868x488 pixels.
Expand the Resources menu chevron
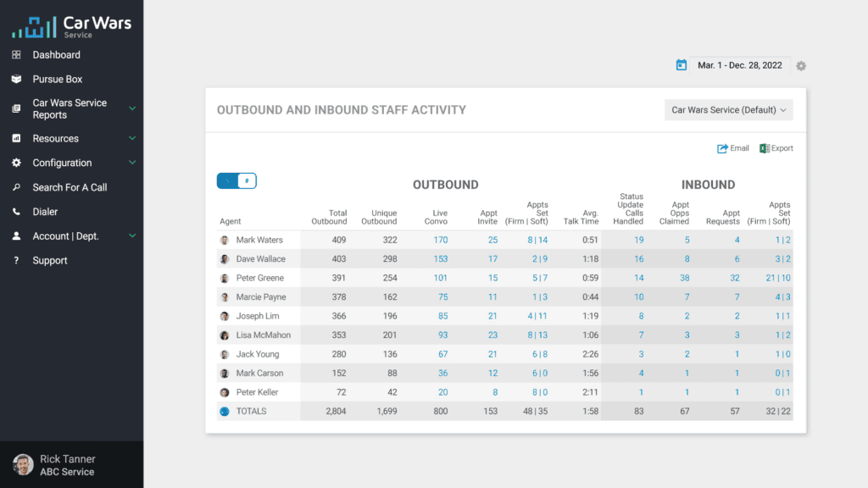(132, 138)
